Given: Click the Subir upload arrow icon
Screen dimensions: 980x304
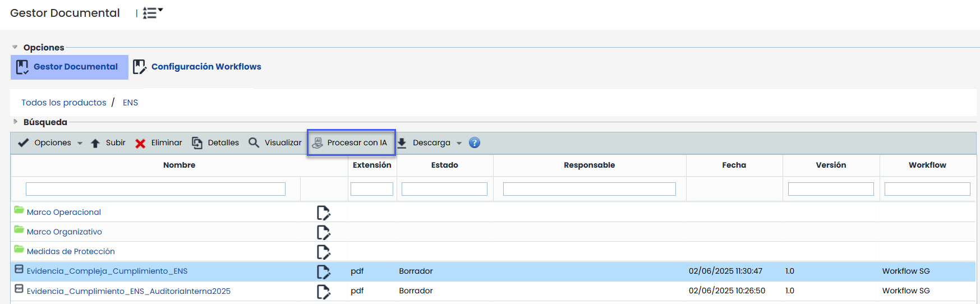Looking at the screenshot, I should pos(95,143).
